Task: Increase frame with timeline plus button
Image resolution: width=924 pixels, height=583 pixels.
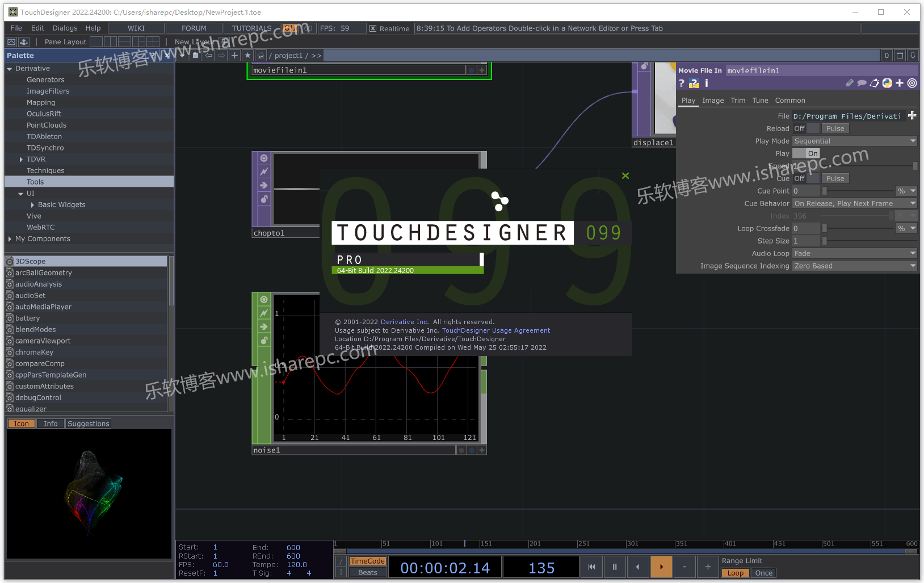Action: click(708, 567)
